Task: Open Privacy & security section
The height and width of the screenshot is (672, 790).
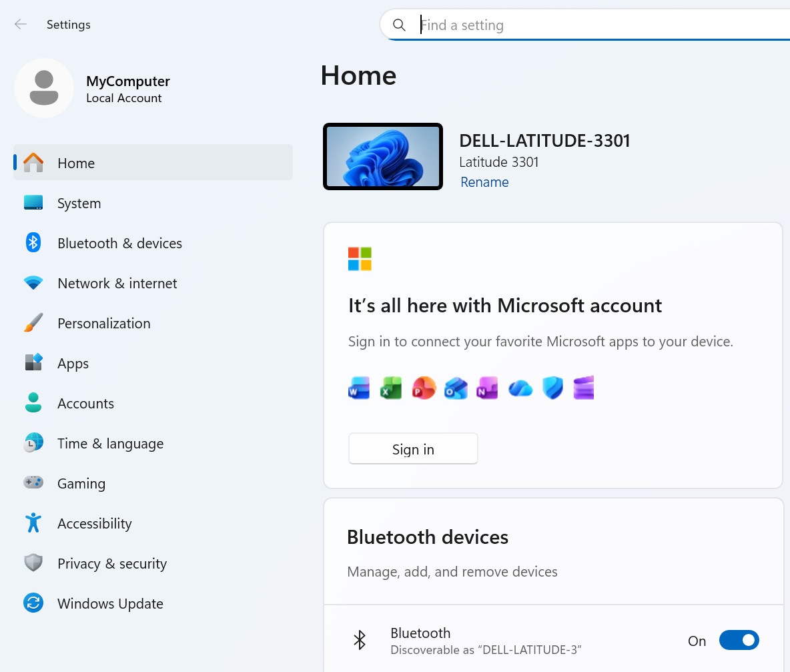Action: [x=153, y=563]
